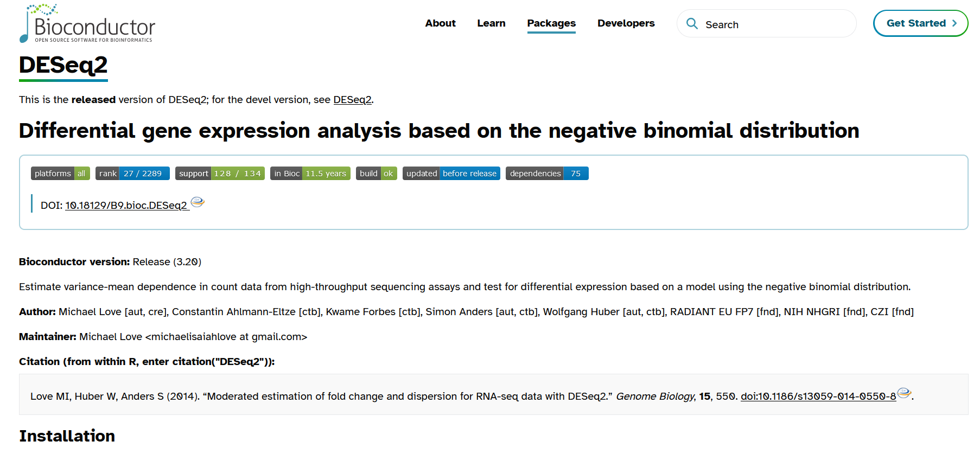Click the dependencies 75 badge

547,173
